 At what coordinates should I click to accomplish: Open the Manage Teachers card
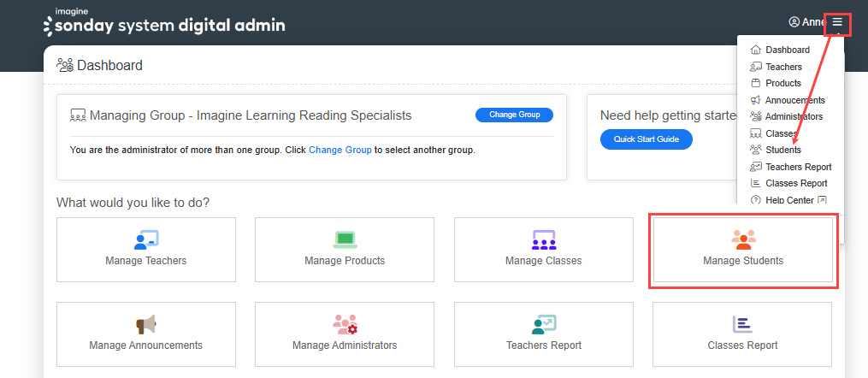[x=146, y=250]
